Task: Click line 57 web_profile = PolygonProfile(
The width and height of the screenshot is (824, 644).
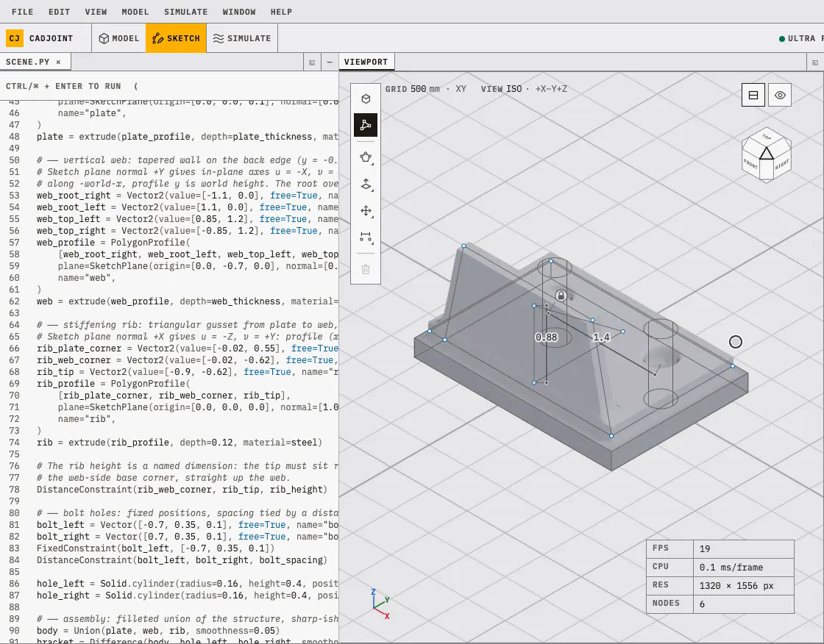Action: pyautogui.click(x=113, y=242)
